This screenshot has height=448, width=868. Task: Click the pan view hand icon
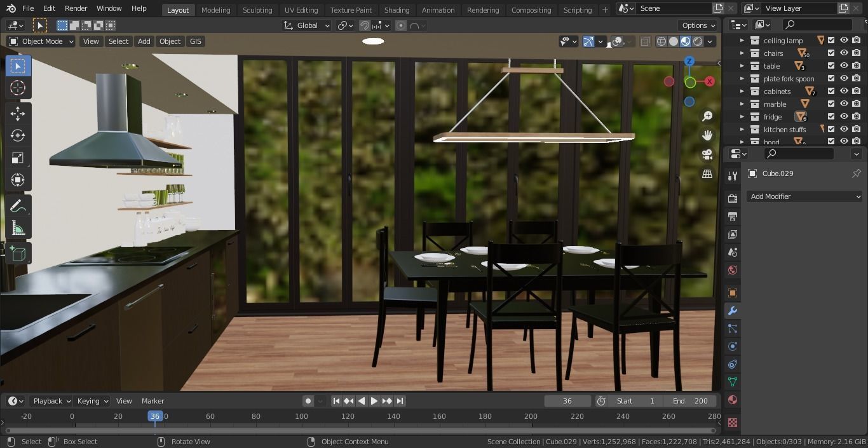coord(707,135)
